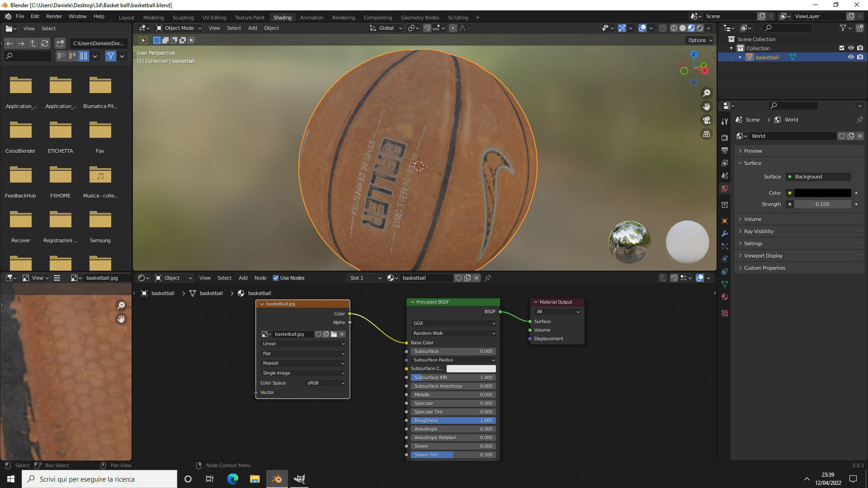Image resolution: width=868 pixels, height=488 pixels.
Task: Open the Scene properties tab
Action: tap(725, 175)
